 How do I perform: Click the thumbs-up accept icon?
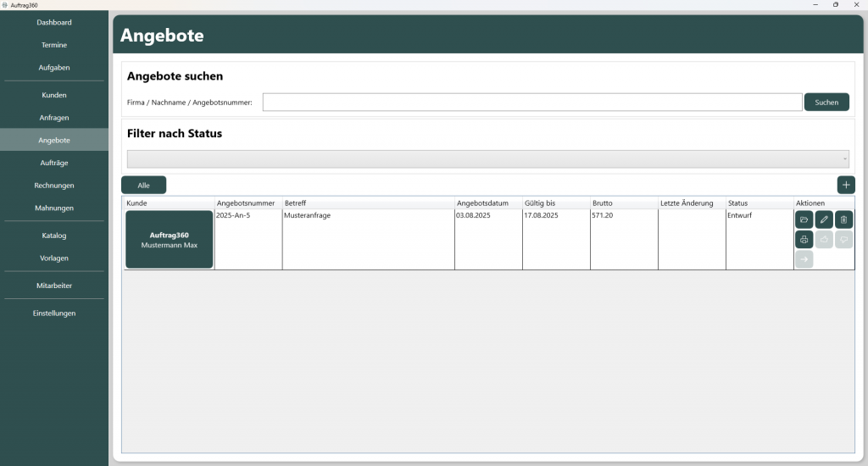(x=824, y=240)
